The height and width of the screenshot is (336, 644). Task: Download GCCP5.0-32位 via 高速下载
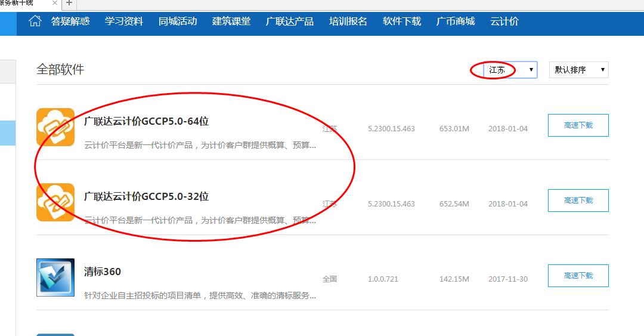[578, 201]
